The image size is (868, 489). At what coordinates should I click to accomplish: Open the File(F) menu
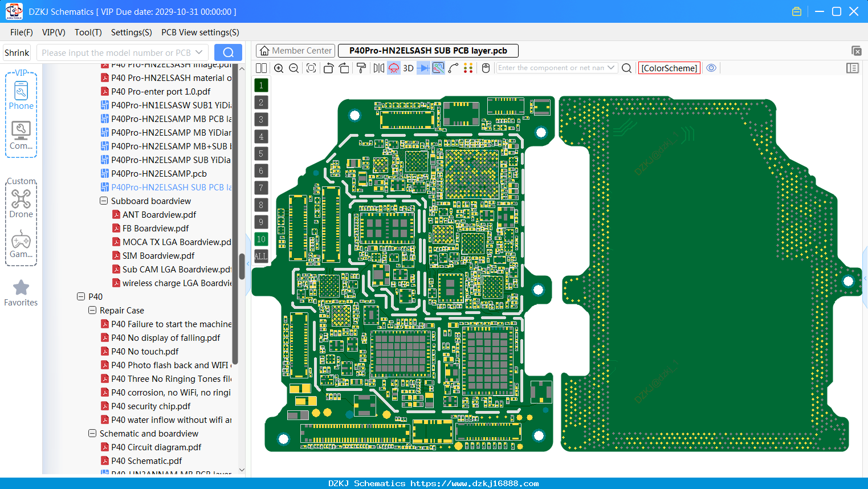22,32
